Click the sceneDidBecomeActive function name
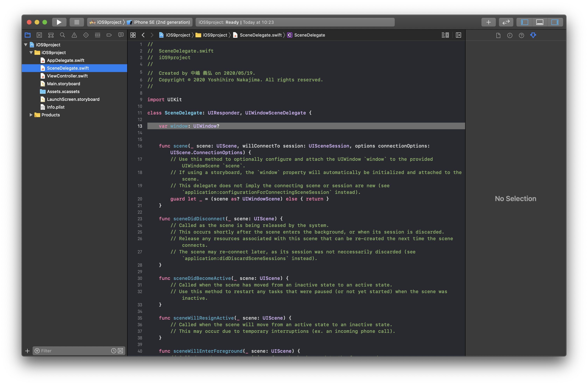 202,278
